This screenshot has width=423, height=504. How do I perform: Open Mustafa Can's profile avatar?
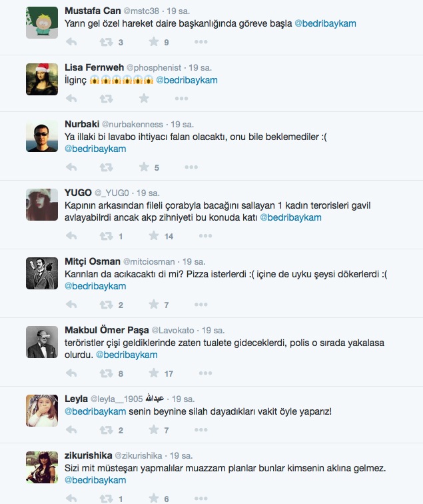[42, 23]
